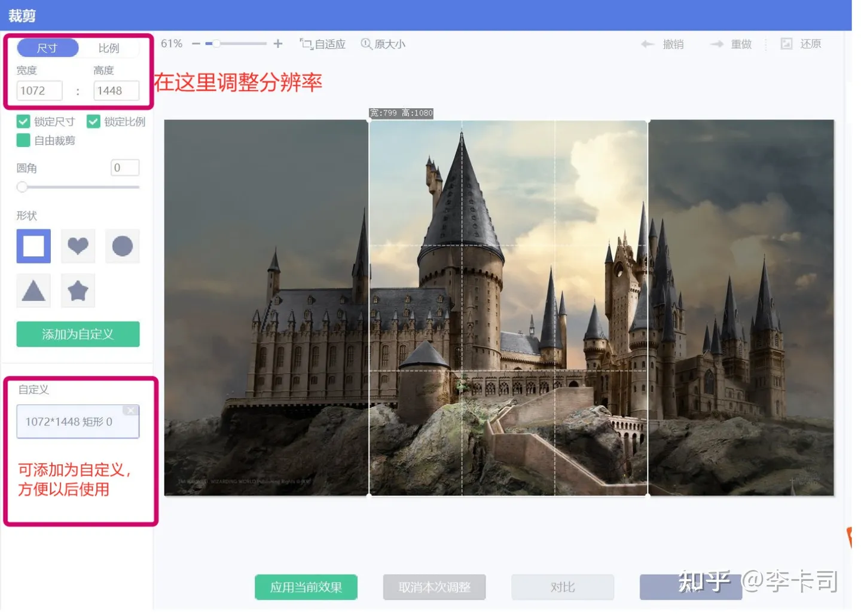Click 应用当前效果 button
The height and width of the screenshot is (616, 861).
tap(306, 587)
